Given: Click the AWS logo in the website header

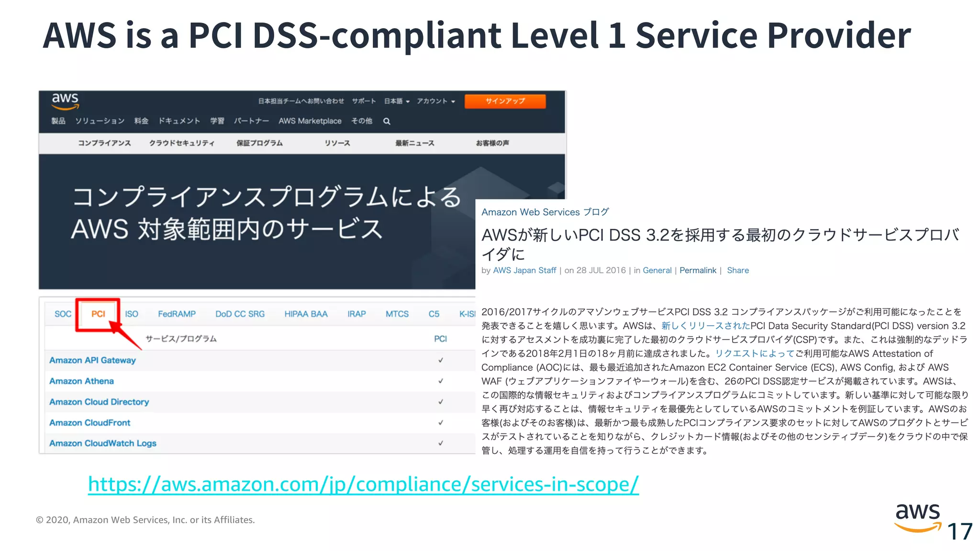Looking at the screenshot, I should (x=65, y=101).
